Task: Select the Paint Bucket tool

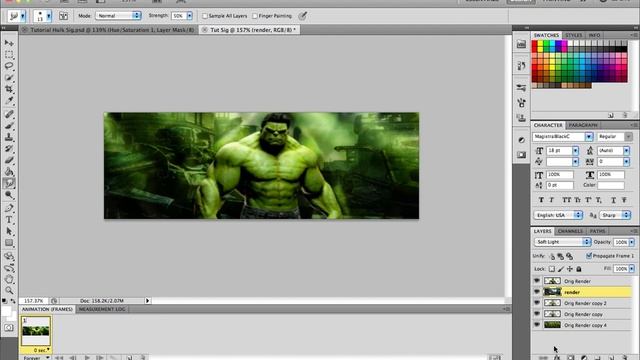Action: click(9, 172)
